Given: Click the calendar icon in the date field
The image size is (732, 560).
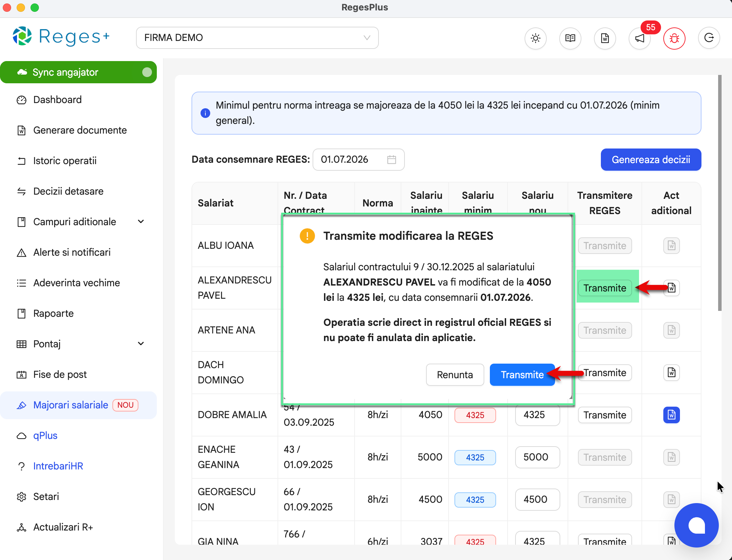Looking at the screenshot, I should click(392, 160).
